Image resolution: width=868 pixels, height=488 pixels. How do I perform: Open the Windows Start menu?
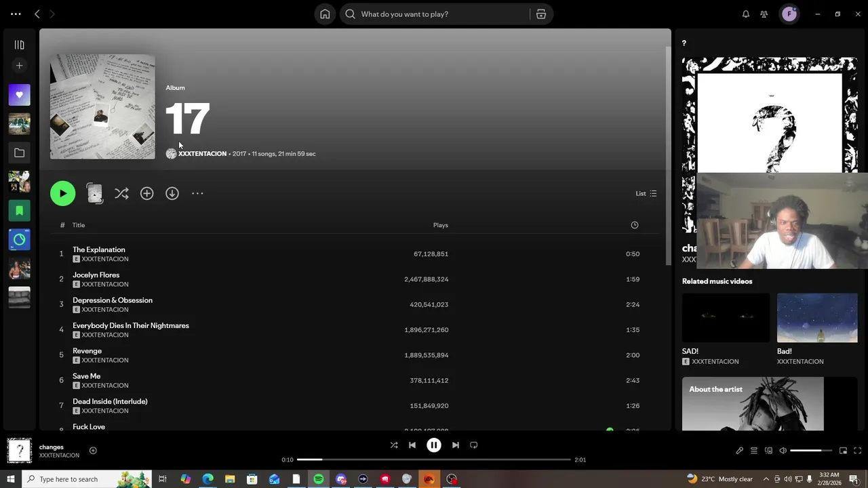point(10,479)
